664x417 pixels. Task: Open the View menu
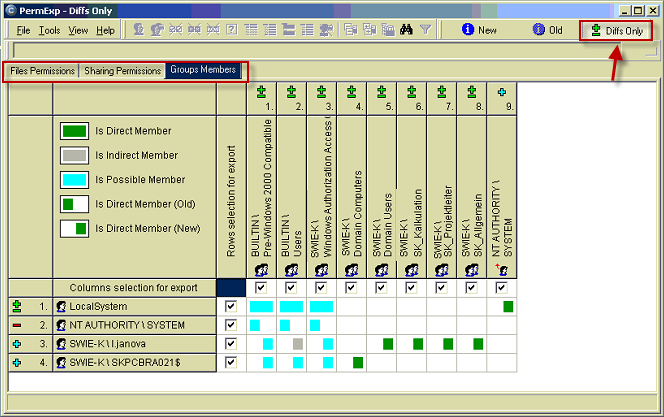pyautogui.click(x=78, y=30)
